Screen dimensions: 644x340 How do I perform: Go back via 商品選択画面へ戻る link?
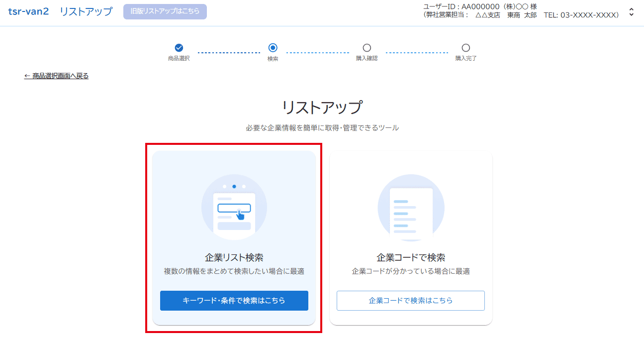point(56,76)
